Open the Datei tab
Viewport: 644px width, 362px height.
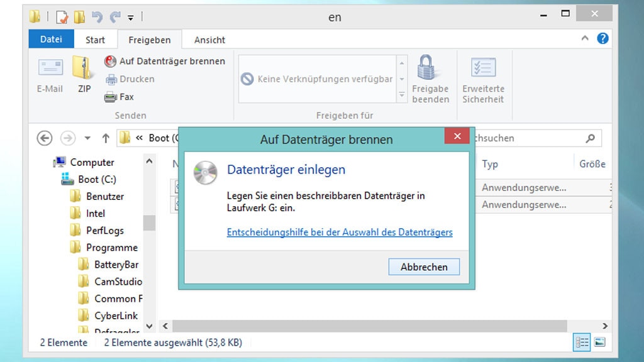pos(51,40)
